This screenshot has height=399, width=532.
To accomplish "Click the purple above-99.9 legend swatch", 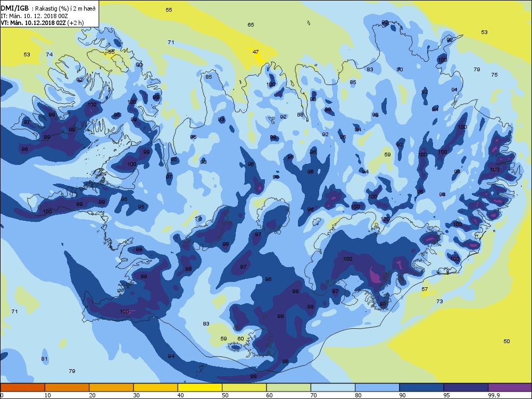I will (510, 387).
